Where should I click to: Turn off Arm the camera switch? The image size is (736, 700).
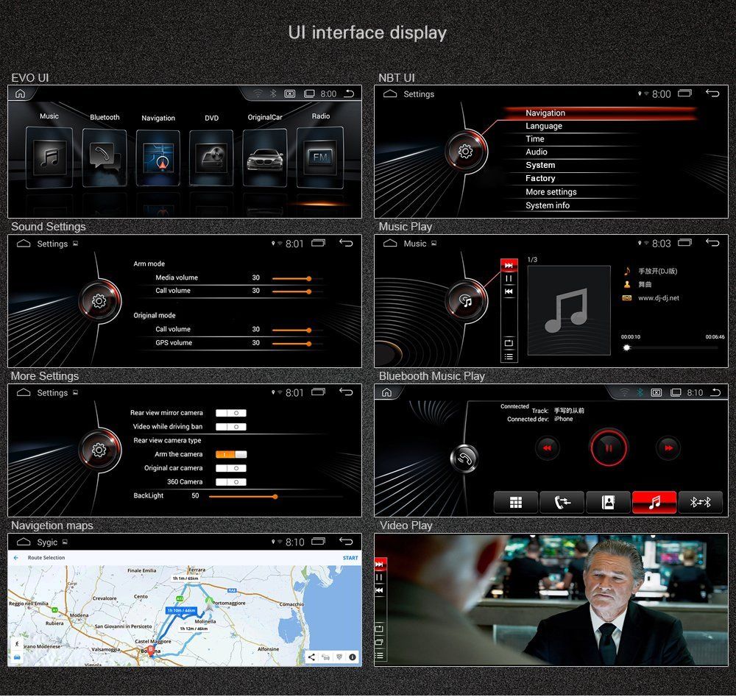[x=231, y=454]
